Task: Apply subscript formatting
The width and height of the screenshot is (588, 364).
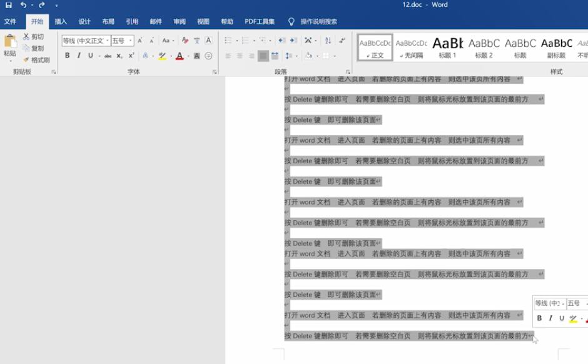Action: (x=119, y=56)
